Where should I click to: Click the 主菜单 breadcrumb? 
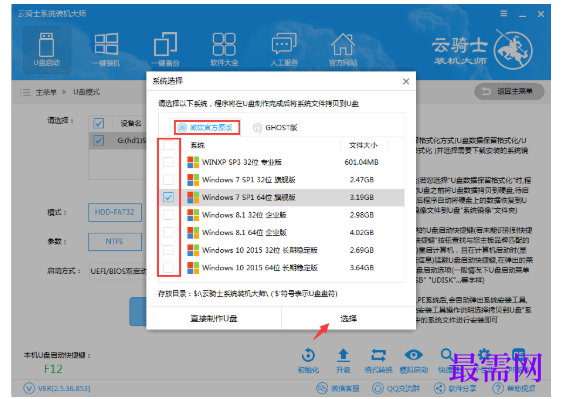tap(46, 92)
